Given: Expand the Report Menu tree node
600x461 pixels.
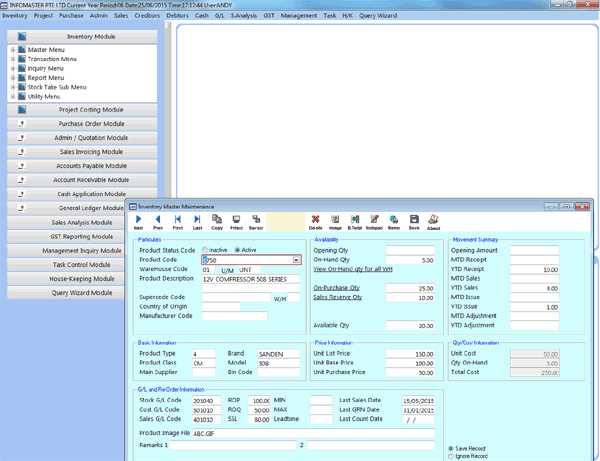Looking at the screenshot, I should (x=11, y=78).
